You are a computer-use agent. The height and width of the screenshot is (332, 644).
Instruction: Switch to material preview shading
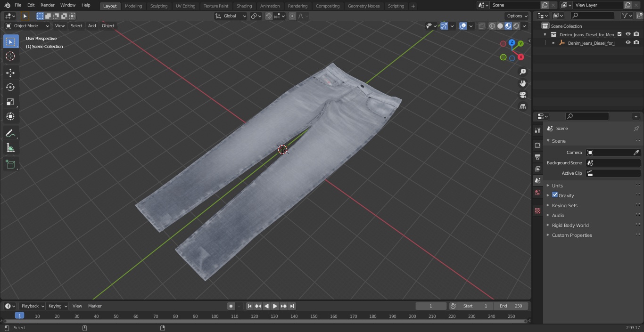(x=508, y=26)
